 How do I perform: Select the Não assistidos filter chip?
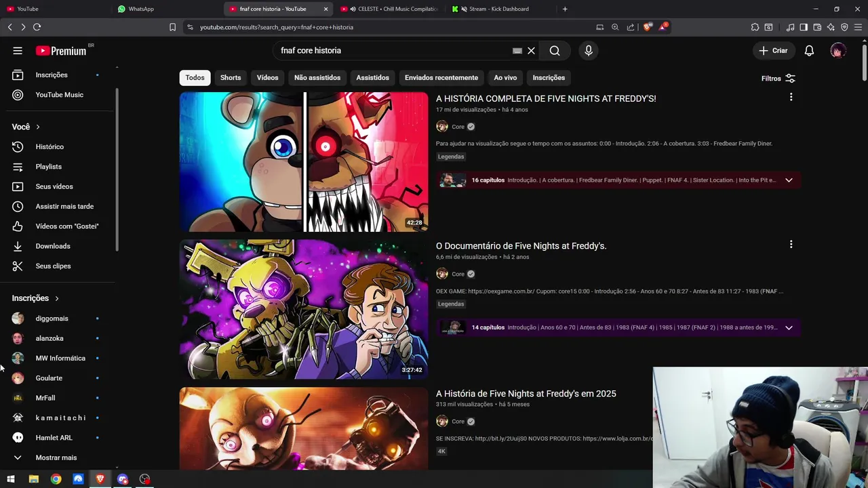pos(317,77)
